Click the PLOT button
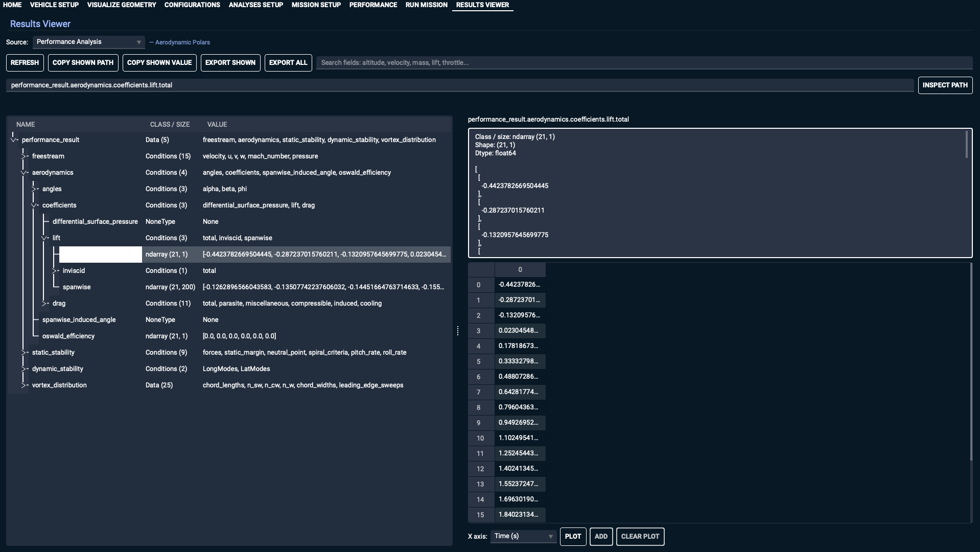This screenshot has height=552, width=980. tap(573, 537)
